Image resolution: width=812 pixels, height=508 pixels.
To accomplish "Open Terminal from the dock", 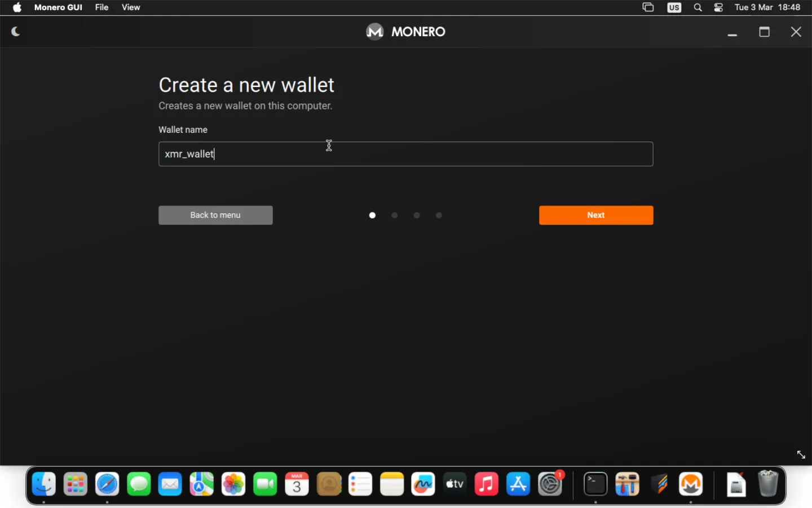I will [x=595, y=484].
